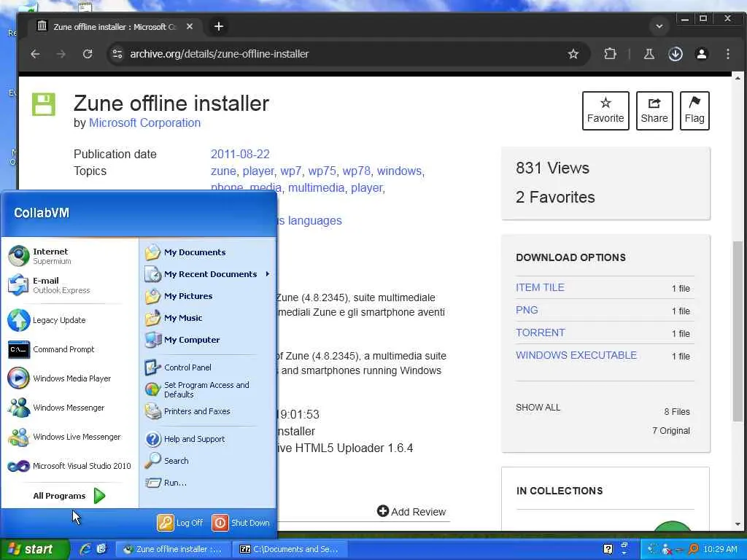Open Internet Explorer quick launch icon
Image resolution: width=747 pixels, height=560 pixels.
(x=85, y=549)
